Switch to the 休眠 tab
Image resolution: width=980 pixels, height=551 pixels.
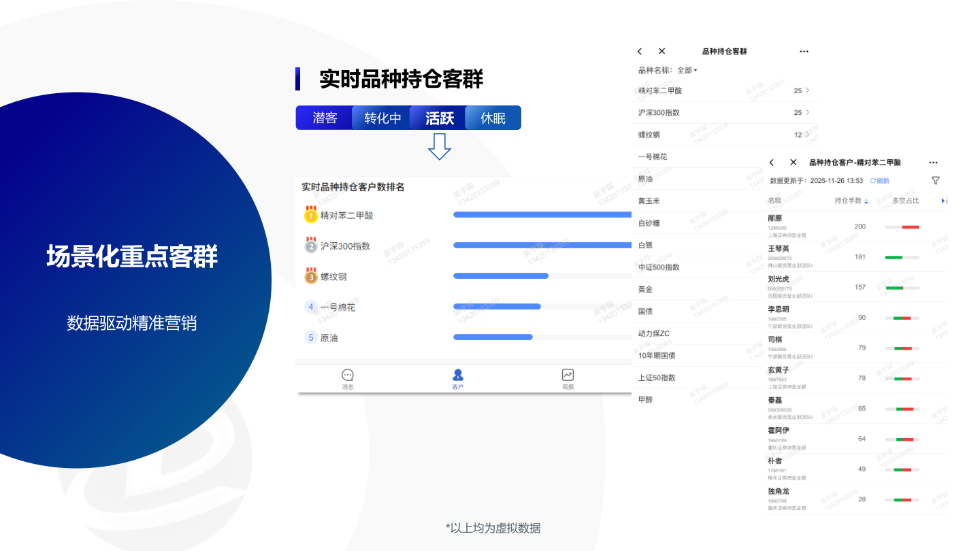493,118
